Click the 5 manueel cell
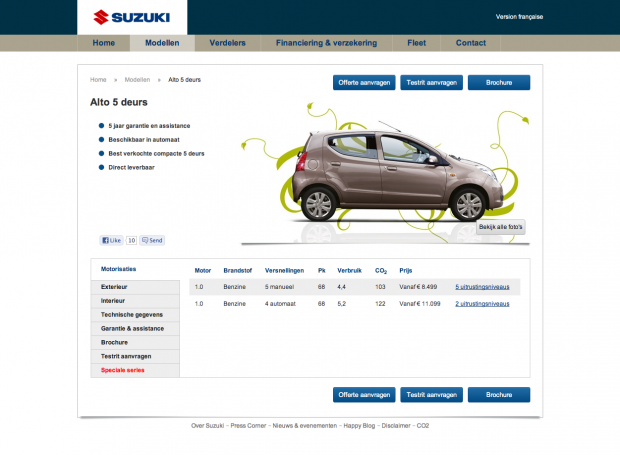This screenshot has width=620, height=455. click(279, 287)
